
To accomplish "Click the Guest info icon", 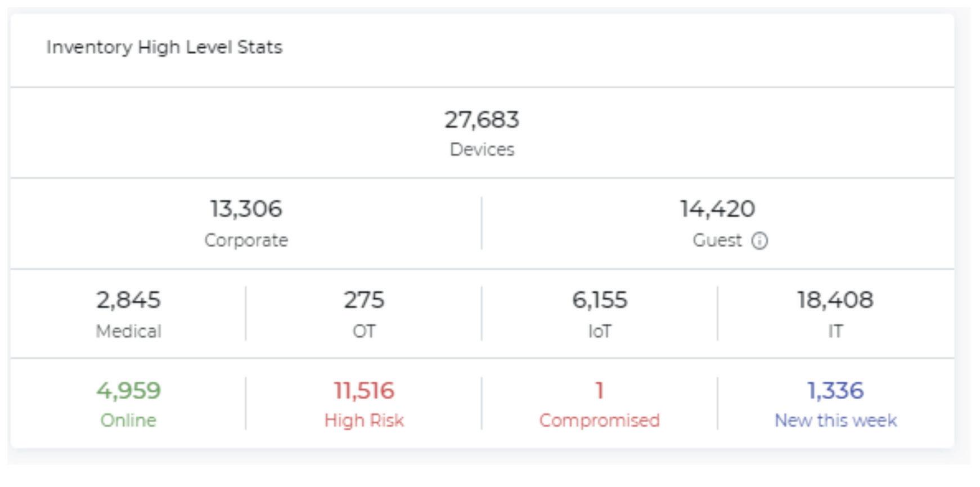I will click(x=759, y=241).
